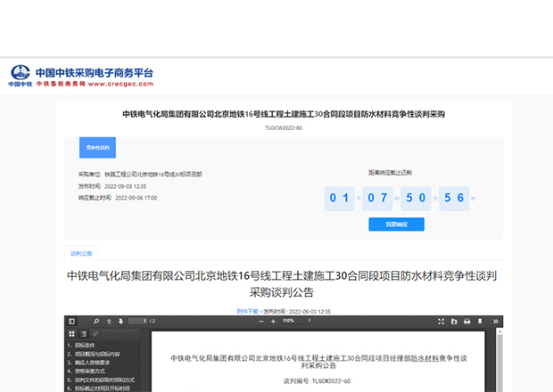Go to the previous PDF page
This screenshot has width=553, height=392.
click(109, 322)
